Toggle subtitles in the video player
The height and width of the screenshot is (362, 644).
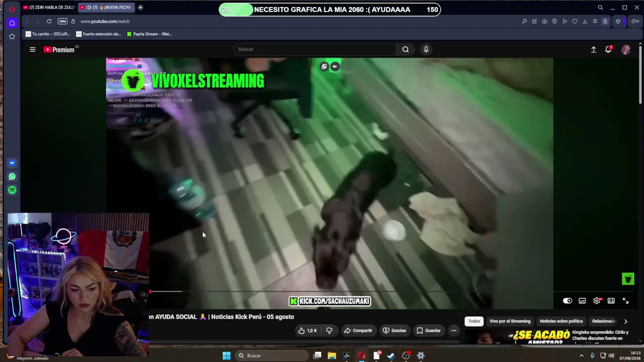[582, 301]
